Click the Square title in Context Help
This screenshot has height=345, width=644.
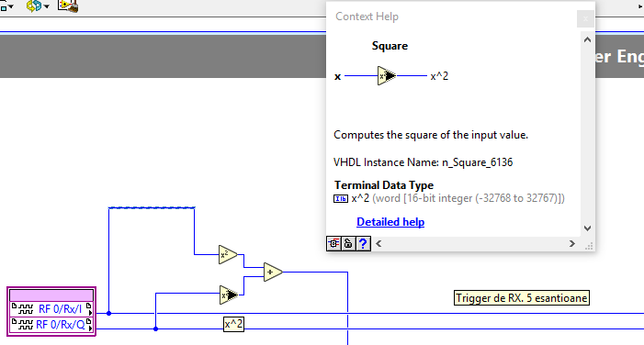pyautogui.click(x=390, y=46)
